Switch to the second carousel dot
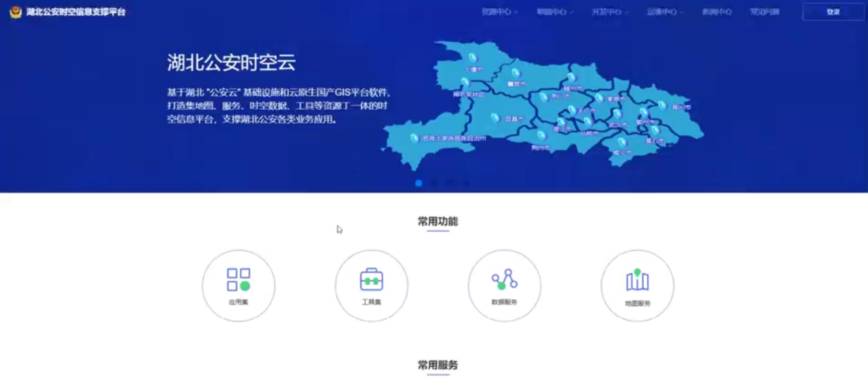Screen dimensions: 868x385 tap(435, 183)
